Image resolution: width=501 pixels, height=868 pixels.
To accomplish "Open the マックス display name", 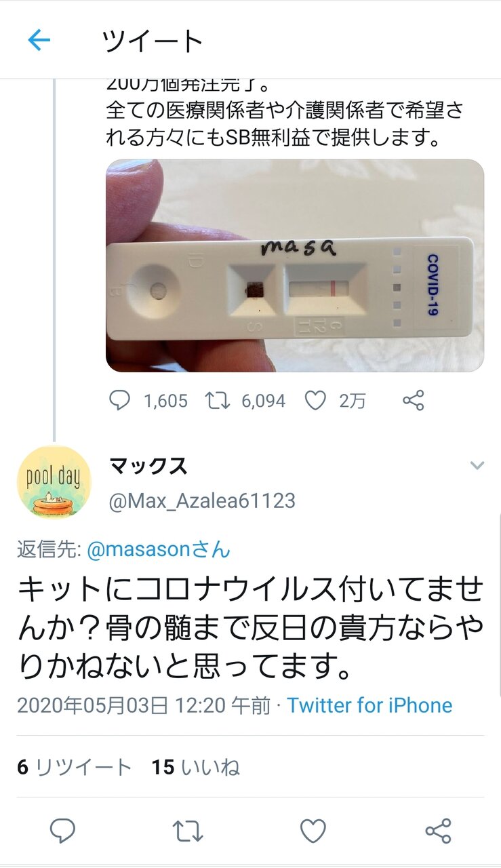I will [x=148, y=466].
